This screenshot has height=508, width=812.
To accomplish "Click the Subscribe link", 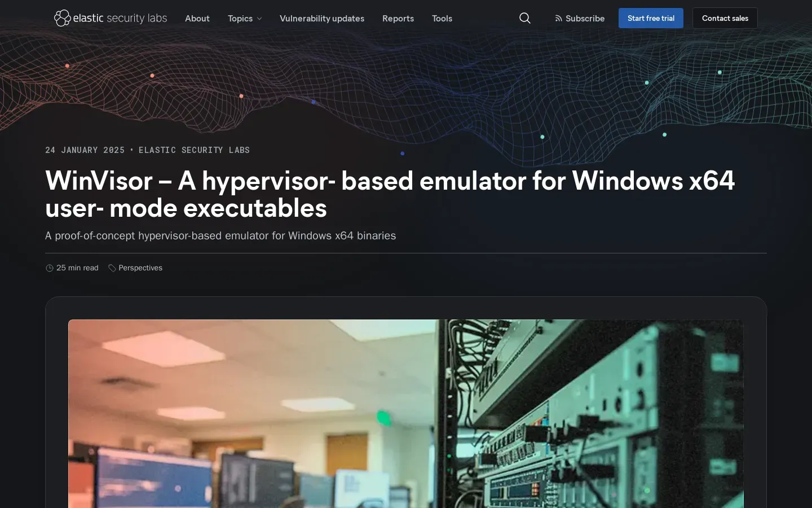I will pyautogui.click(x=580, y=18).
